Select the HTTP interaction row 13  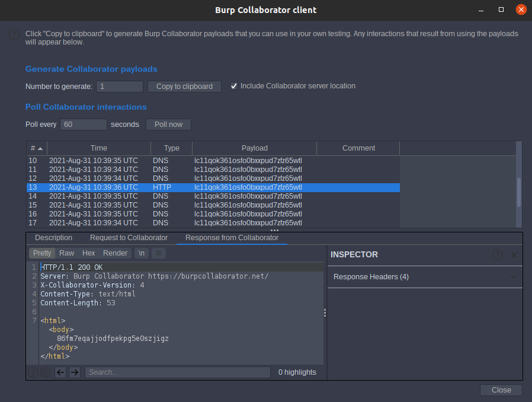(213, 187)
